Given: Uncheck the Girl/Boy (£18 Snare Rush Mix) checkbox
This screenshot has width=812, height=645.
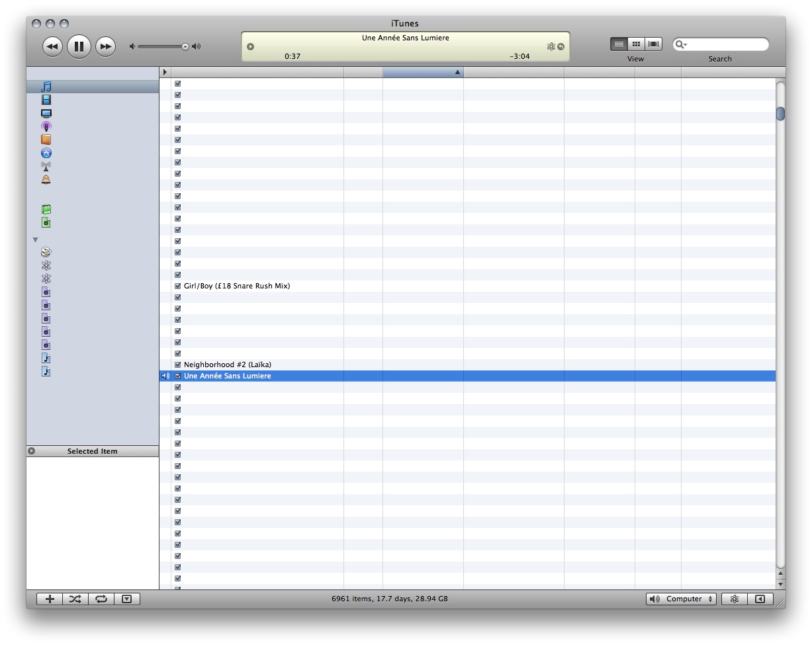Looking at the screenshot, I should click(177, 286).
